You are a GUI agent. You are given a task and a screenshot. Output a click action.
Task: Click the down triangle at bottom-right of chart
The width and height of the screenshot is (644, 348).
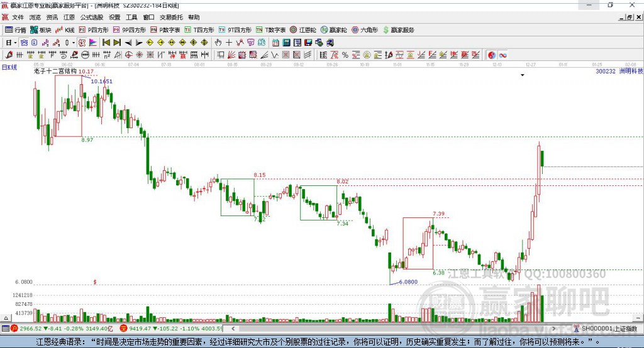click(639, 318)
